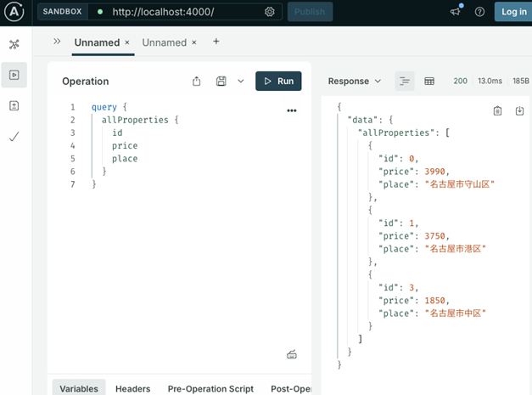Click the localhost endpoint URL field

[x=163, y=12]
